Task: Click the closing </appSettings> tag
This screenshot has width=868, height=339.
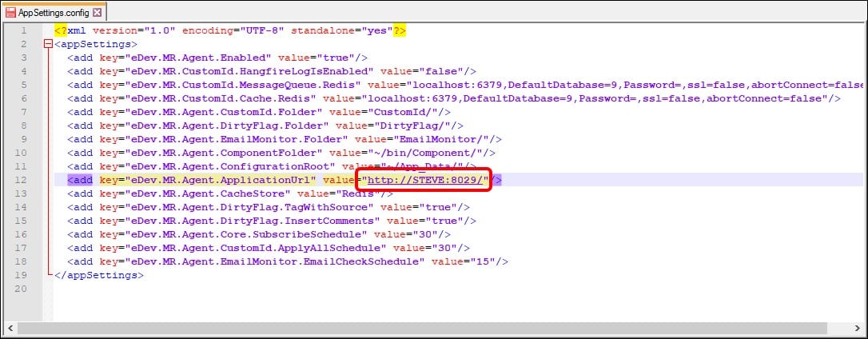Action: [x=99, y=275]
